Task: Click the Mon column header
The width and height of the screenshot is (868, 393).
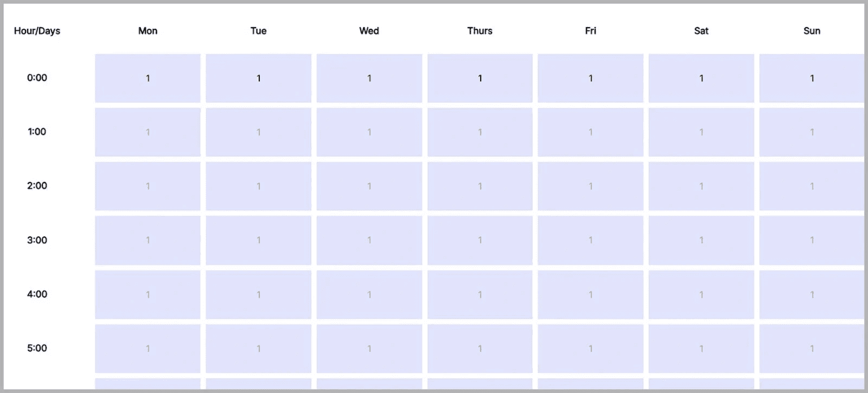Action: [148, 31]
